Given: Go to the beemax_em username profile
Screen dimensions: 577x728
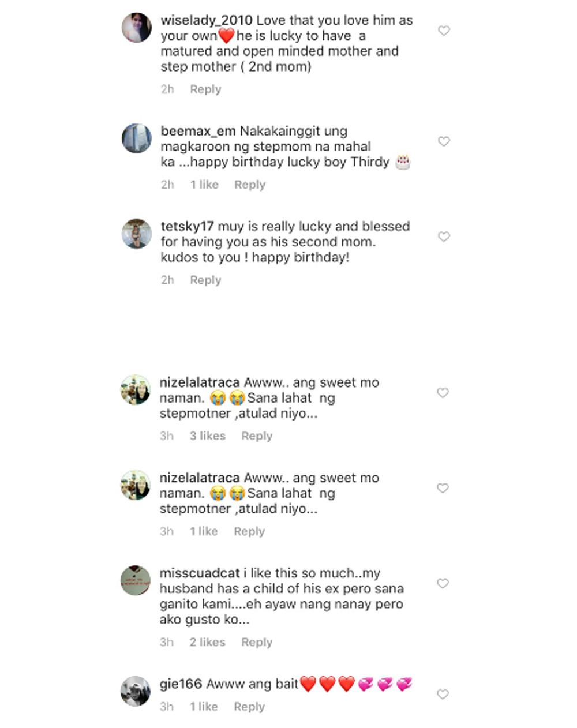Looking at the screenshot, I should click(198, 131).
